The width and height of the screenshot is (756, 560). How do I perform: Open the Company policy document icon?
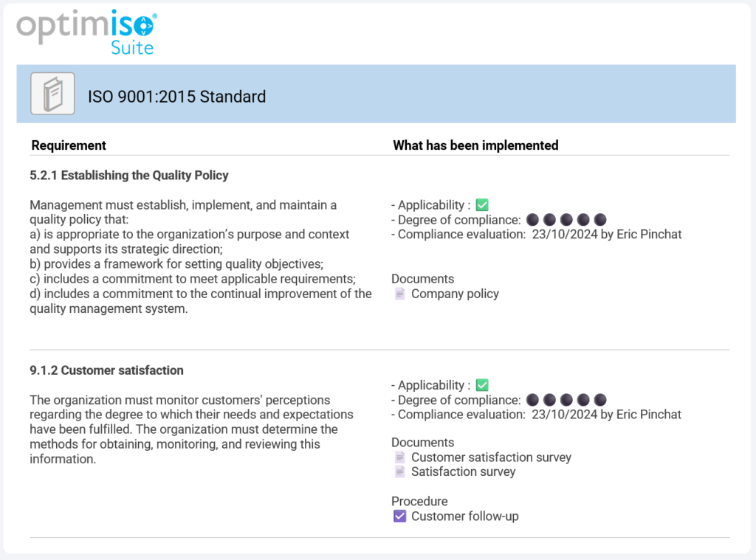coord(399,293)
